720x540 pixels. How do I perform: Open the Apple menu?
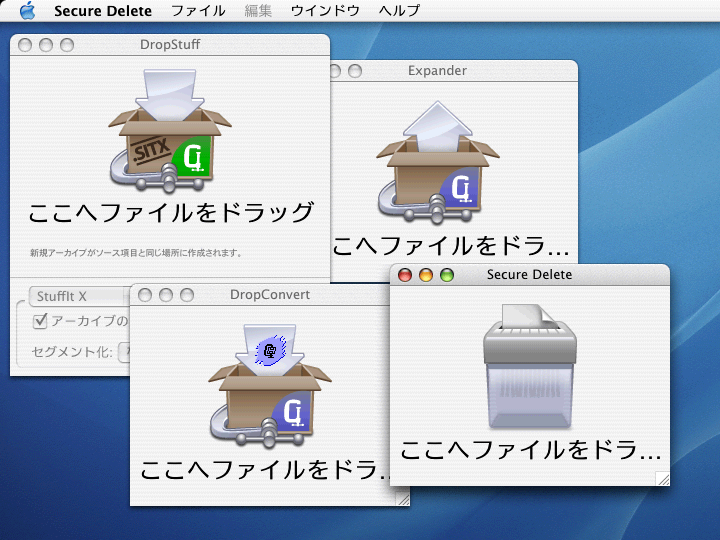click(28, 11)
